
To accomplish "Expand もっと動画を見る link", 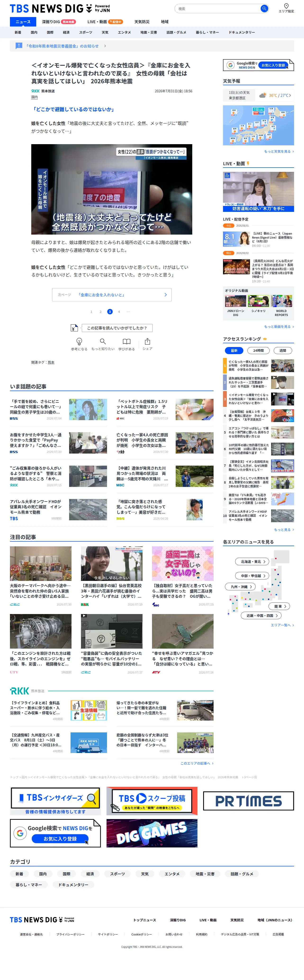I will point(279,326).
